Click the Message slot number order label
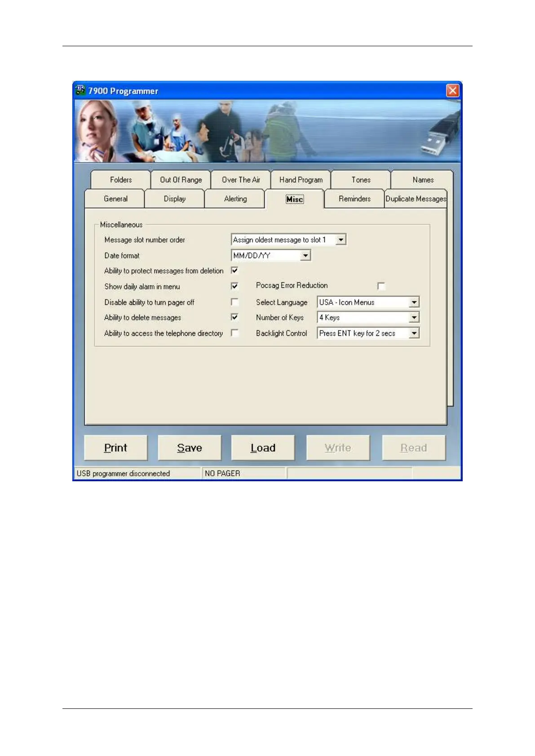 tap(145, 240)
